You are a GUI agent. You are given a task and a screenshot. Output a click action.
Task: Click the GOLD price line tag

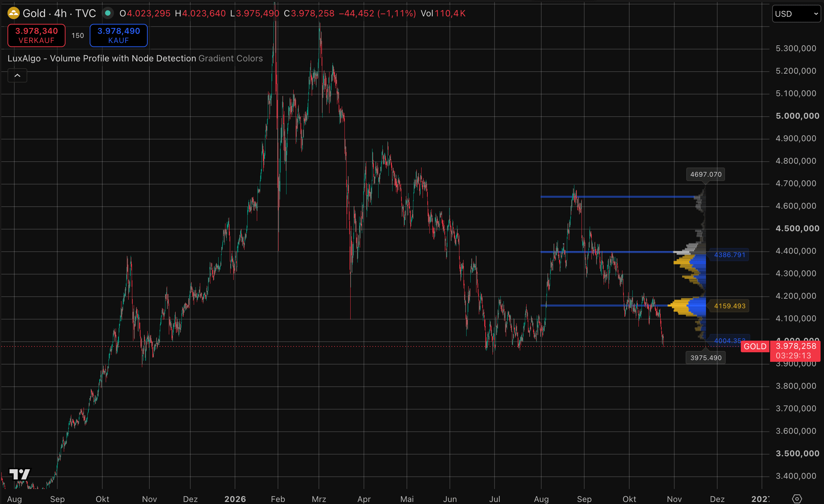[755, 346]
